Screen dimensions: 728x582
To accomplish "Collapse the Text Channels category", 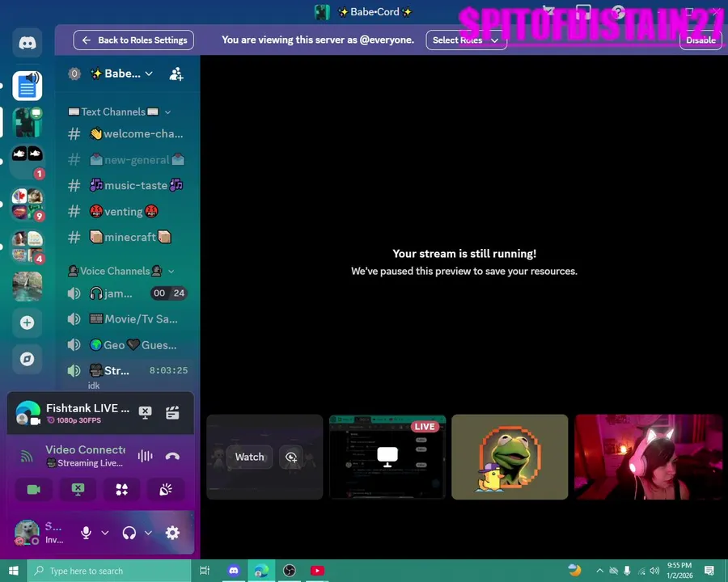I will pyautogui.click(x=120, y=112).
